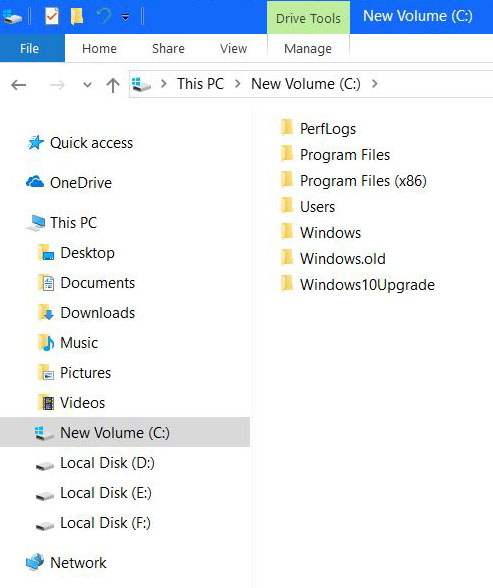493x588 pixels.
Task: Switch to the View ribbon tab
Action: (233, 48)
